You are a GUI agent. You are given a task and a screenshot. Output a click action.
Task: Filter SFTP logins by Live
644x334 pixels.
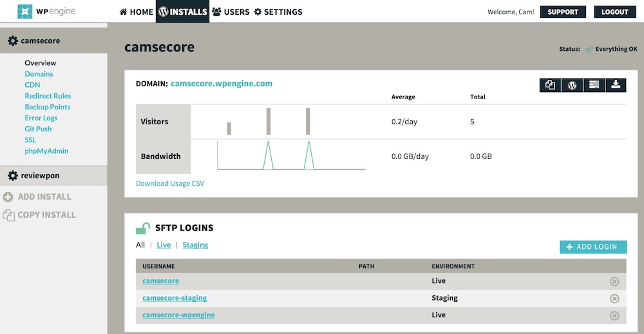(x=164, y=245)
